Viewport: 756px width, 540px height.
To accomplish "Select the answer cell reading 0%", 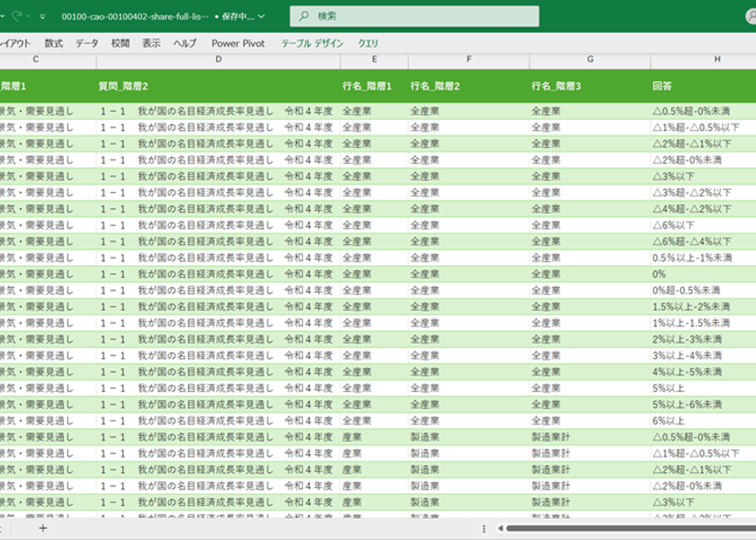I will coord(704,274).
